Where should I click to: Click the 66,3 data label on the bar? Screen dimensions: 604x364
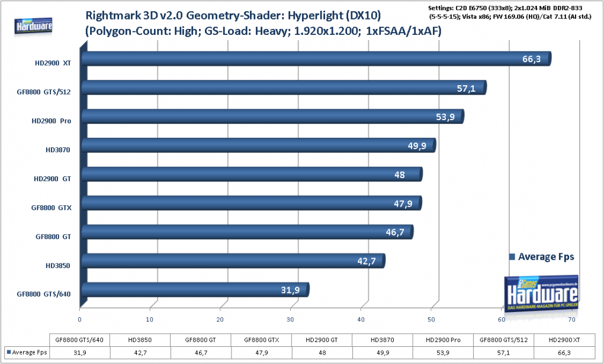click(532, 59)
